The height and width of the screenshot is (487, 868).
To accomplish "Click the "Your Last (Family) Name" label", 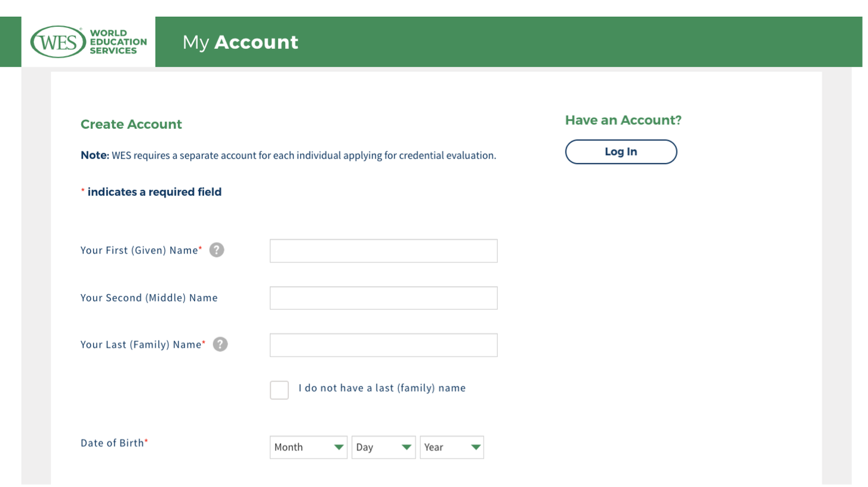I will click(x=141, y=345).
